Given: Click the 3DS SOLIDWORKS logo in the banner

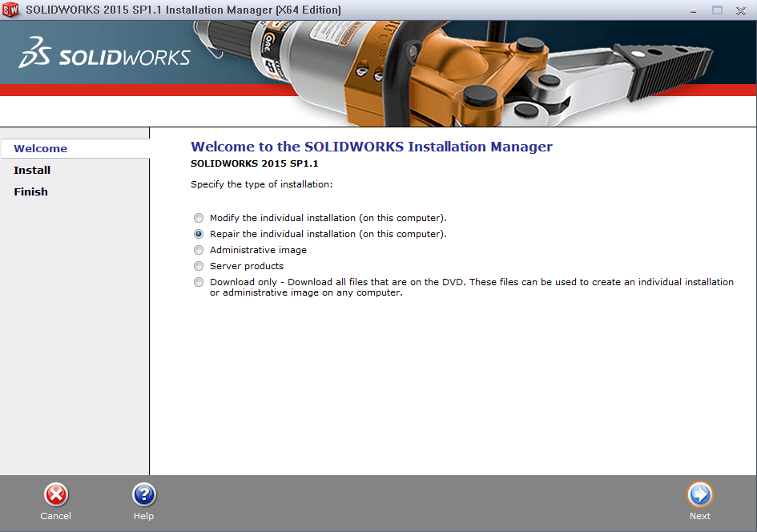Looking at the screenshot, I should (x=104, y=54).
